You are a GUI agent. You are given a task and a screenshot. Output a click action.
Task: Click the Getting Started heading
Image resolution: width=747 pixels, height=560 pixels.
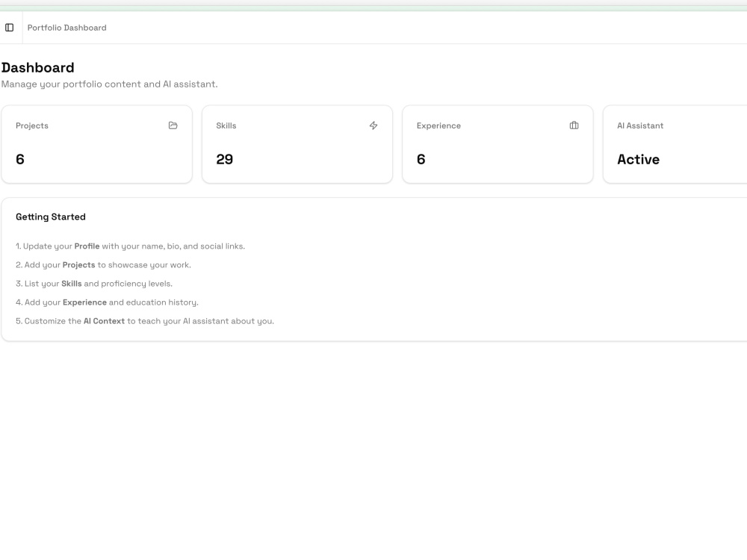51,217
